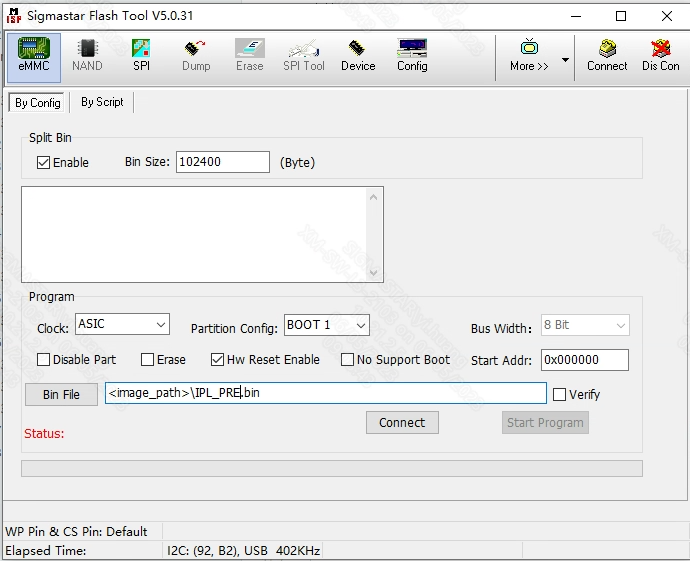Toggle the Hw Reset Enable checkbox
Image resolution: width=690 pixels, height=561 pixels.
coord(217,359)
